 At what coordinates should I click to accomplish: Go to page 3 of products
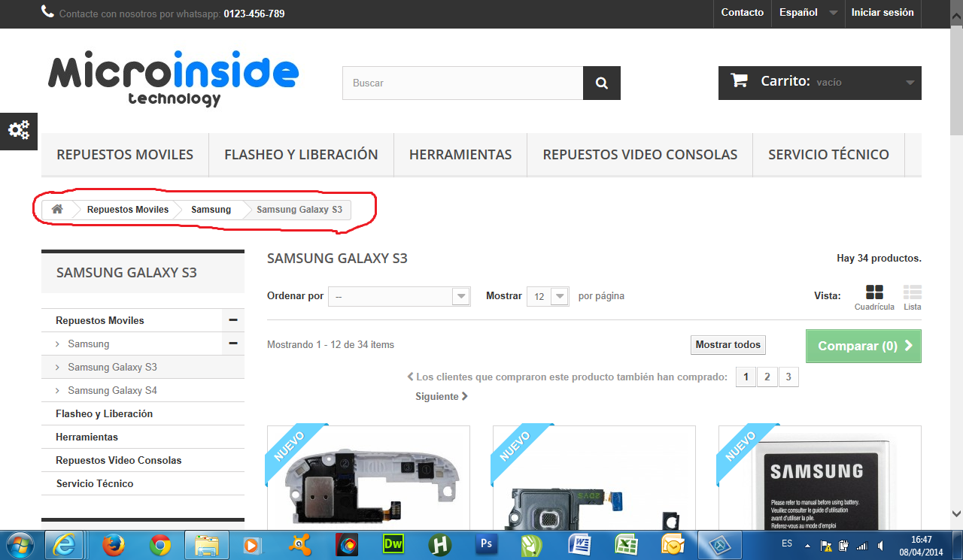tap(788, 377)
